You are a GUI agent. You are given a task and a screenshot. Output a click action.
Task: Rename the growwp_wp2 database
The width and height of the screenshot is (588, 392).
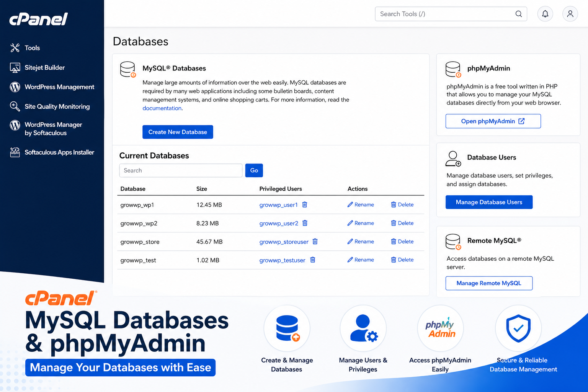361,223
